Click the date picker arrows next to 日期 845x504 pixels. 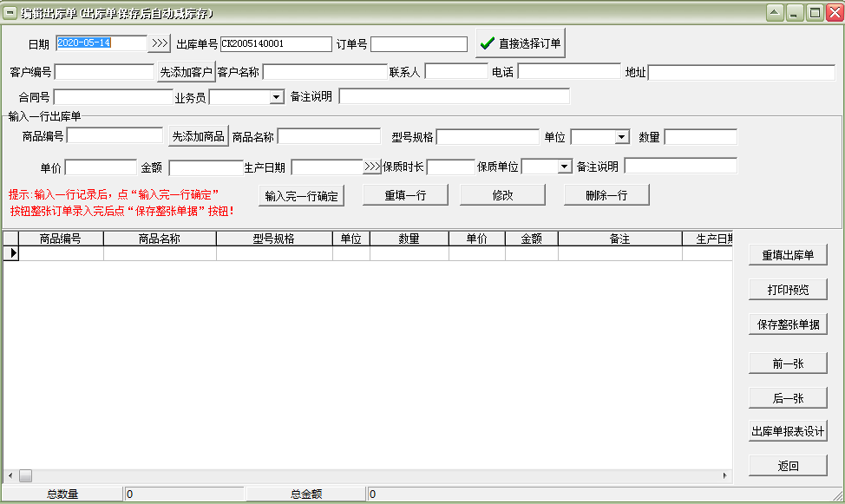(x=160, y=43)
